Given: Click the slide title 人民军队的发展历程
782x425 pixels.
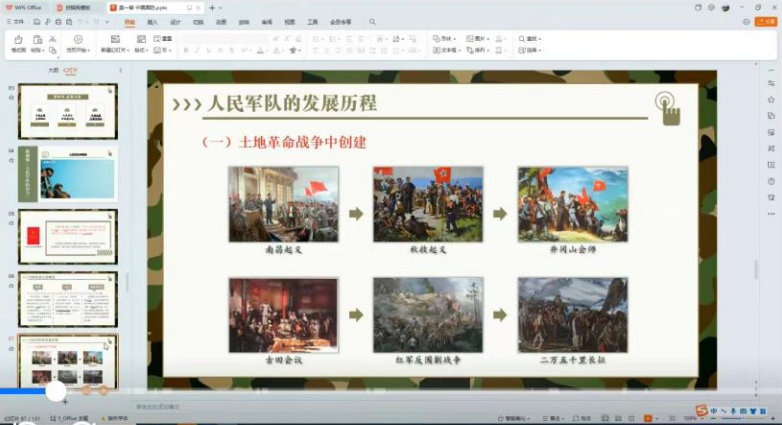Looking at the screenshot, I should coord(292,103).
